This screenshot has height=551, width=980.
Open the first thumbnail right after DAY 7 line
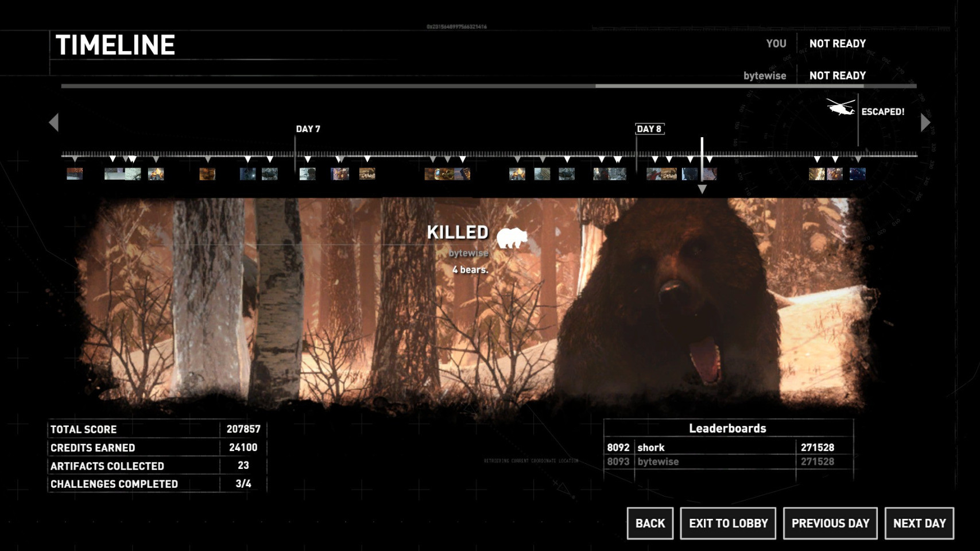307,173
